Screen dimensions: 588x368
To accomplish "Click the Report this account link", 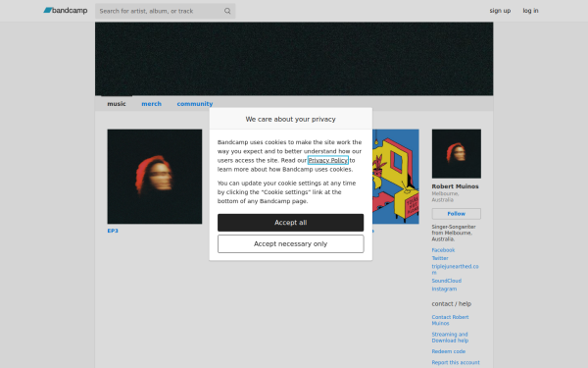I will click(x=456, y=362).
